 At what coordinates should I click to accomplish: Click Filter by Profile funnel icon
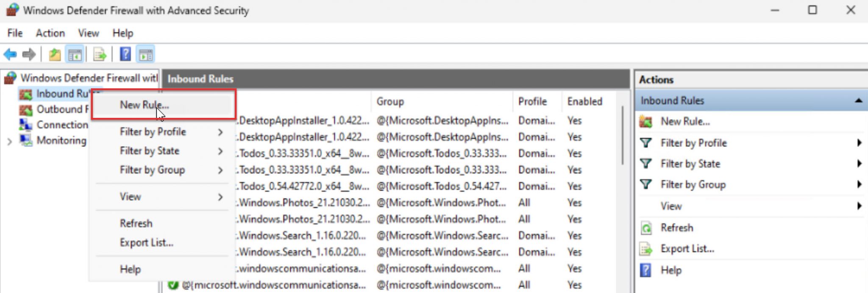pos(646,143)
